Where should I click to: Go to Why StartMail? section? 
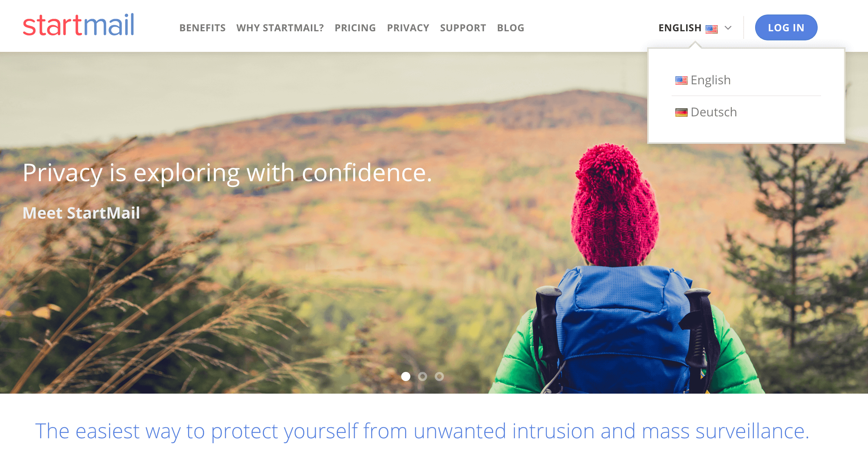point(280,28)
